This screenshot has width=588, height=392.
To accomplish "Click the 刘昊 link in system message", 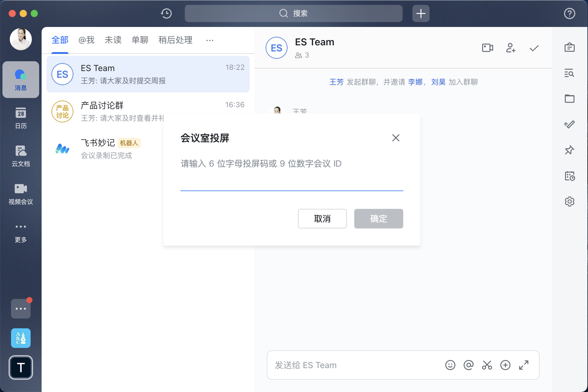I will (438, 82).
